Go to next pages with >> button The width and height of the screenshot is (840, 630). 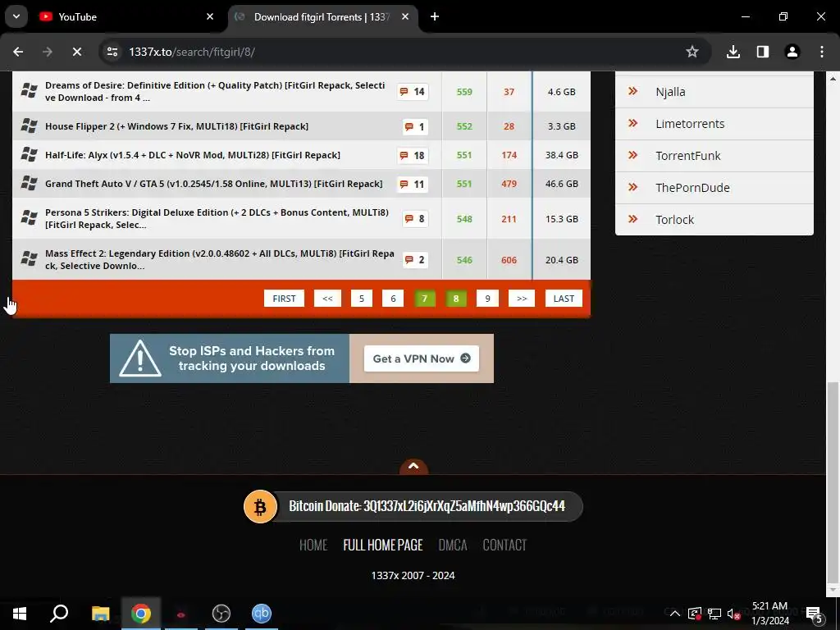click(x=522, y=299)
